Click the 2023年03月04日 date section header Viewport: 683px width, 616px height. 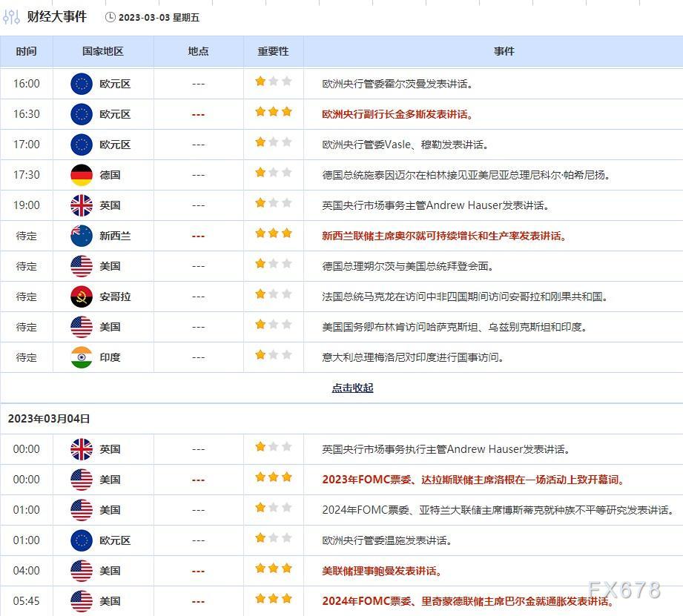point(49,419)
